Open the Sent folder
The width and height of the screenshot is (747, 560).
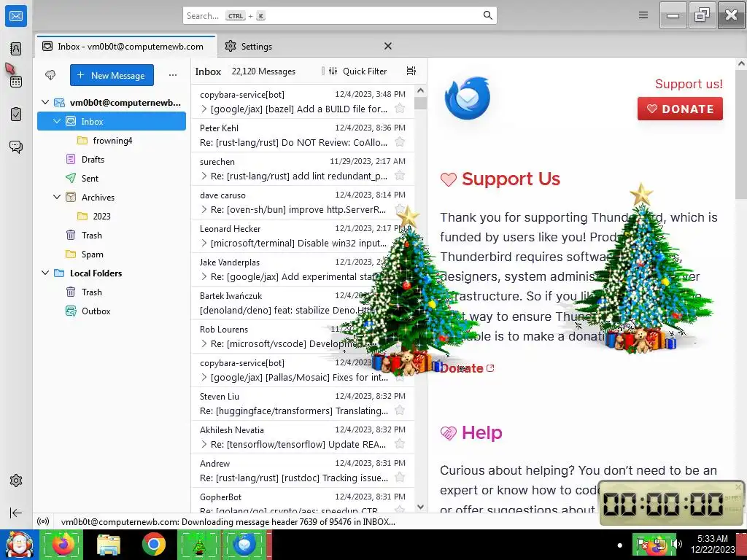90,179
